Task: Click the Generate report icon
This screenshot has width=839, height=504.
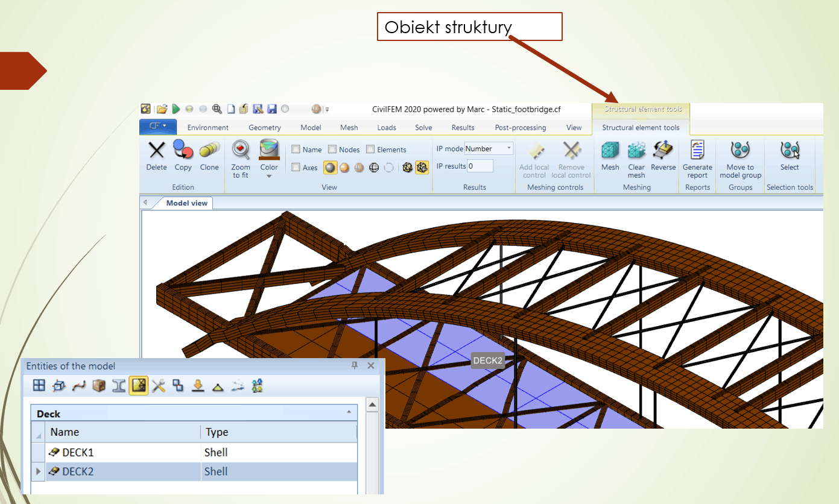Action: coord(697,151)
